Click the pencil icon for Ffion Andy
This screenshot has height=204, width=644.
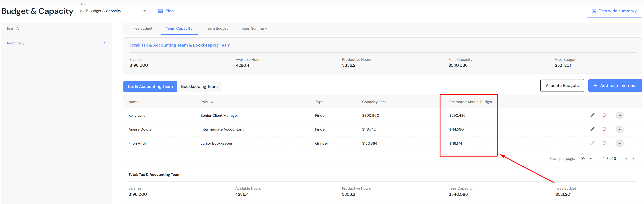pos(592,143)
